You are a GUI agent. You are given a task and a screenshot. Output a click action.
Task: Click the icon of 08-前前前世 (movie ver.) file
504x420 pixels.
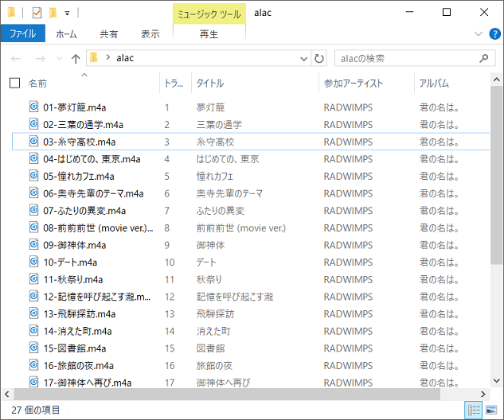pos(33,227)
